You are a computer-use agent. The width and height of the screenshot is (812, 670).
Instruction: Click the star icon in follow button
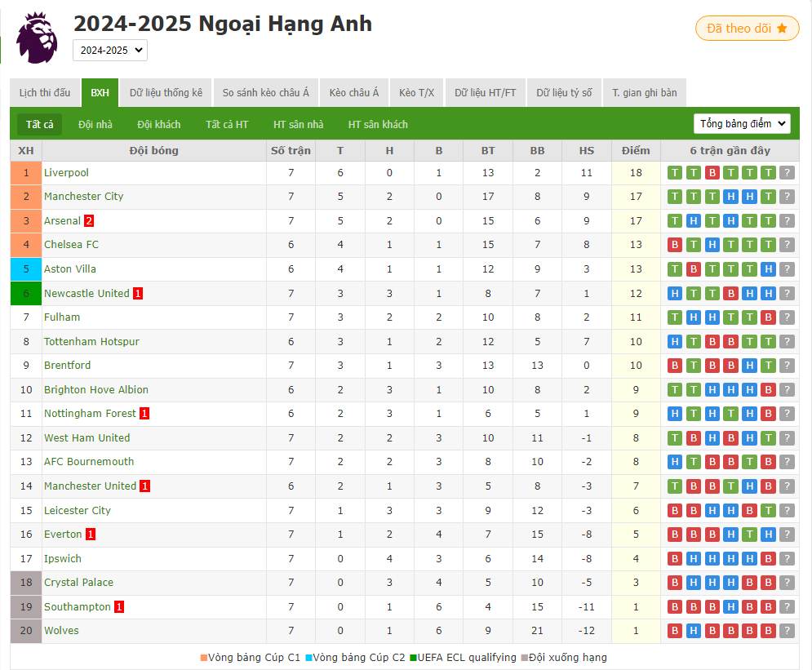[x=782, y=29]
